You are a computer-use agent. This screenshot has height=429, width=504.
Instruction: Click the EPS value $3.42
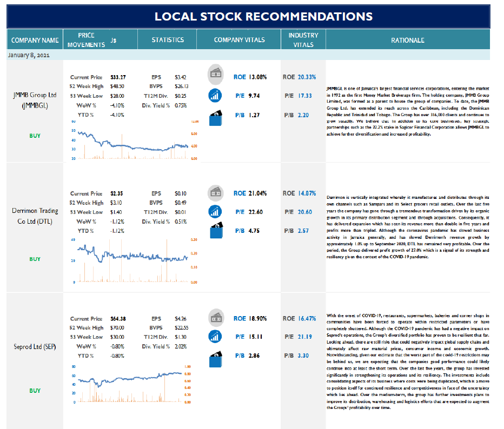click(180, 77)
